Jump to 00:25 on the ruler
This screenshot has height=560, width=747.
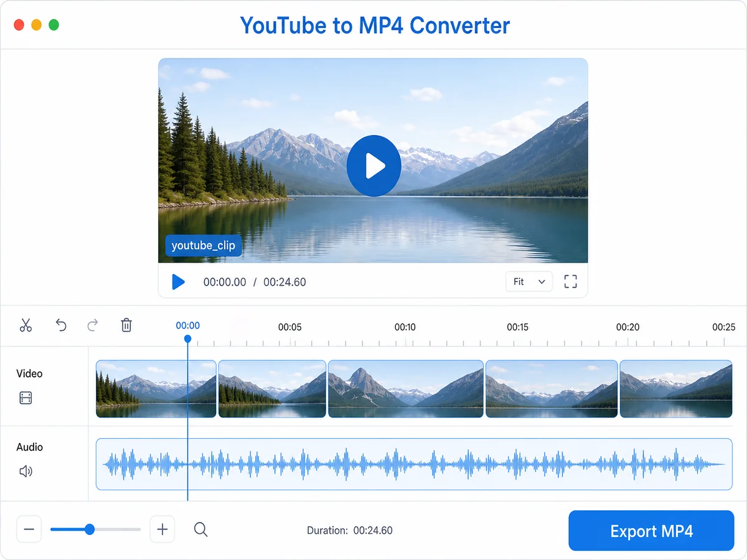[724, 327]
